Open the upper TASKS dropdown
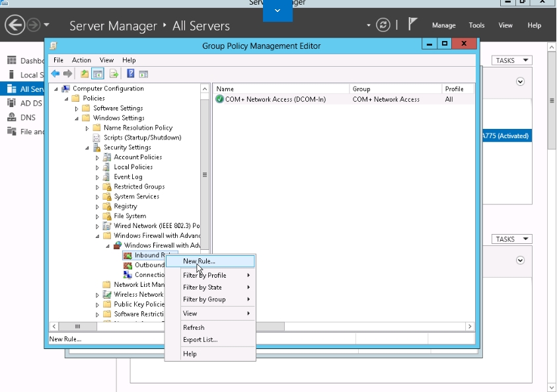 pos(511,60)
